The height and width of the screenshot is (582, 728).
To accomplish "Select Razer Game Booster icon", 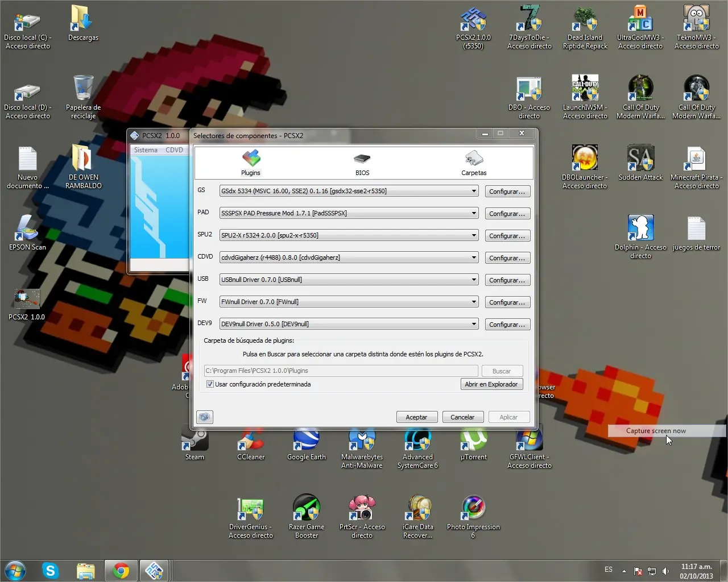I will click(307, 517).
